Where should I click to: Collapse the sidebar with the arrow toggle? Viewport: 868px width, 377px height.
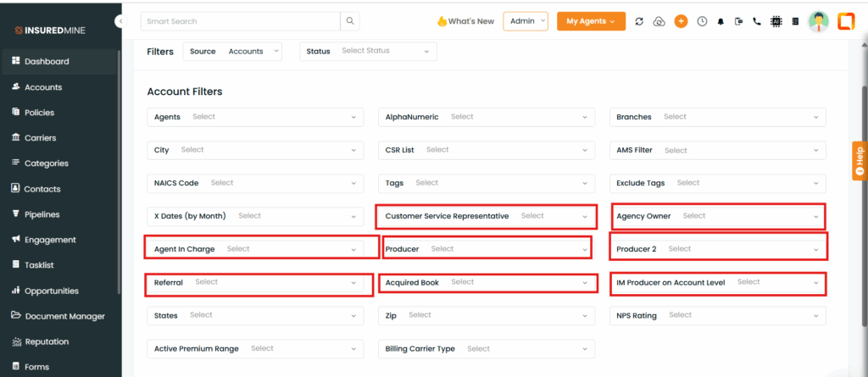coord(121,21)
